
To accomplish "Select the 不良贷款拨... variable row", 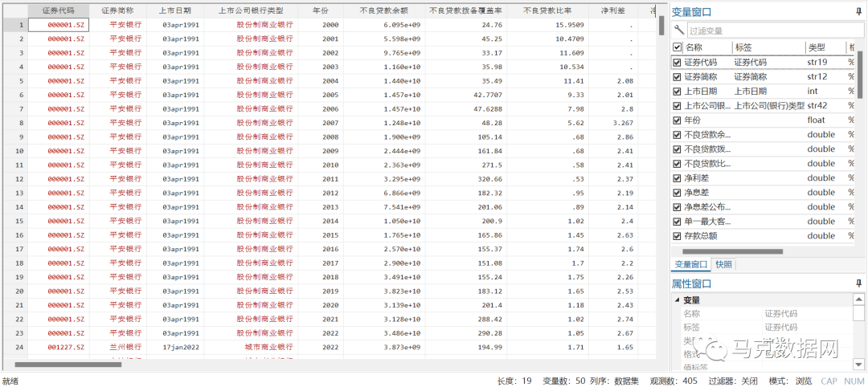I will click(764, 149).
